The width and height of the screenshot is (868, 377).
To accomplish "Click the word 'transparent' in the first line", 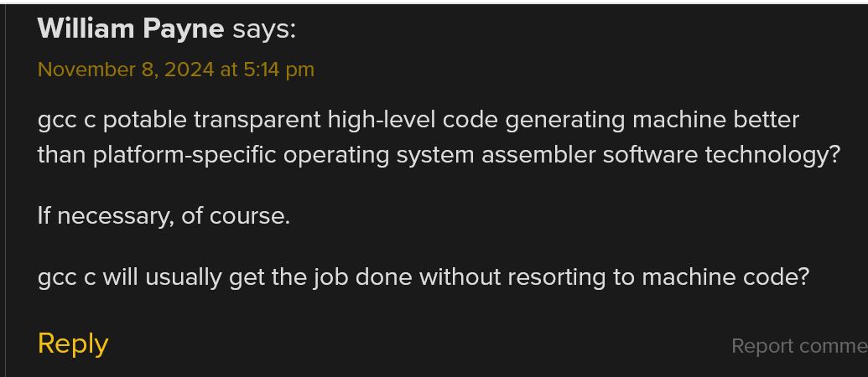I will click(257, 120).
